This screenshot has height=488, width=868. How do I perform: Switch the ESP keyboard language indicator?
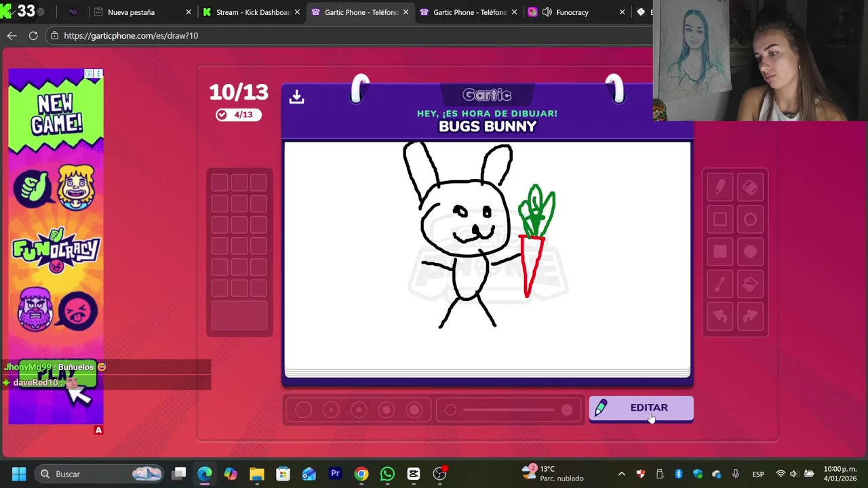[x=758, y=474]
